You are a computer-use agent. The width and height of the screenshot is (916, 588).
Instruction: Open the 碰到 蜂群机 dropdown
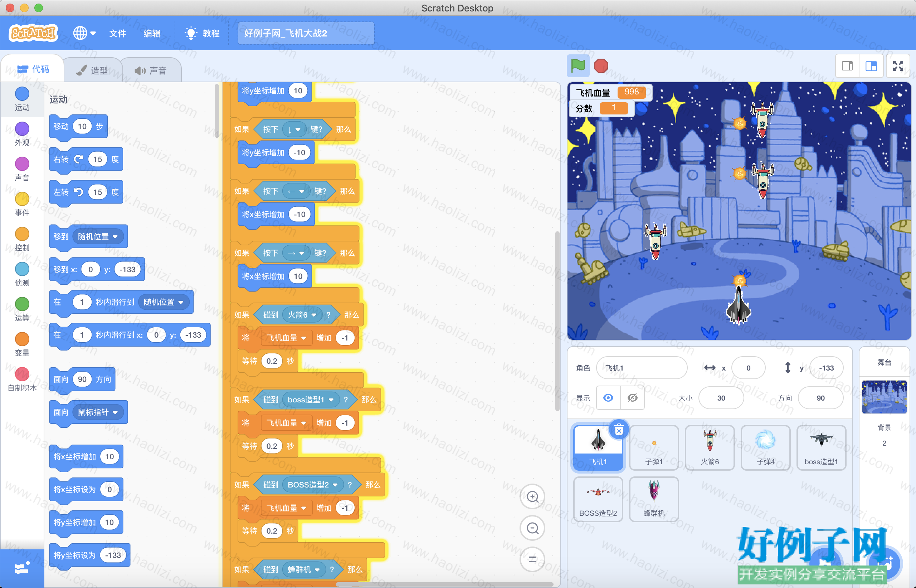pyautogui.click(x=303, y=570)
